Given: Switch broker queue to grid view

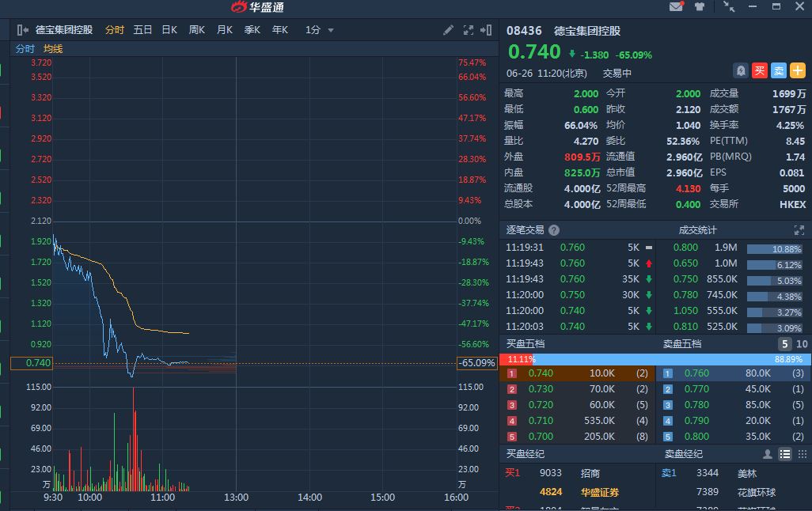Looking at the screenshot, I should click(x=803, y=454).
